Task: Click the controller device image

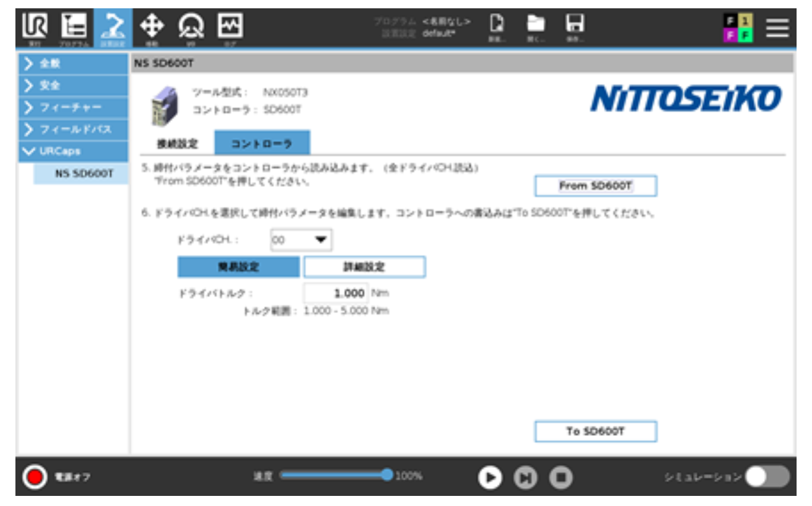Action: point(164,106)
